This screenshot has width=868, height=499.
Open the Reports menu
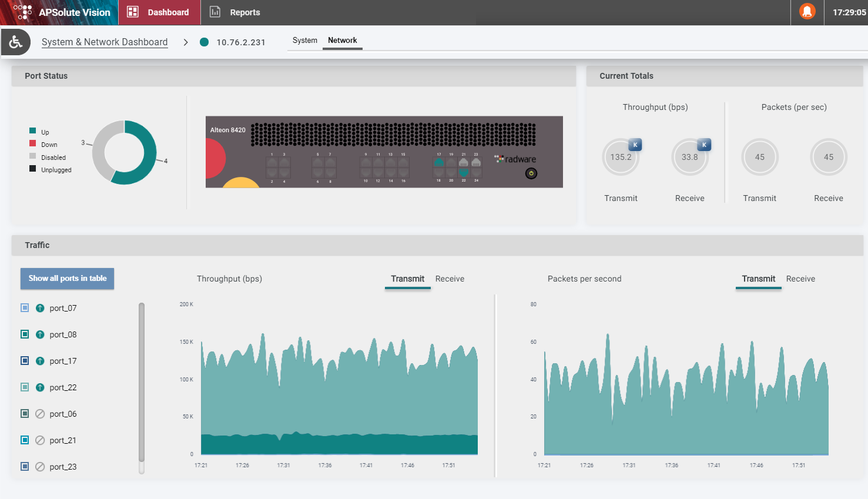(235, 12)
